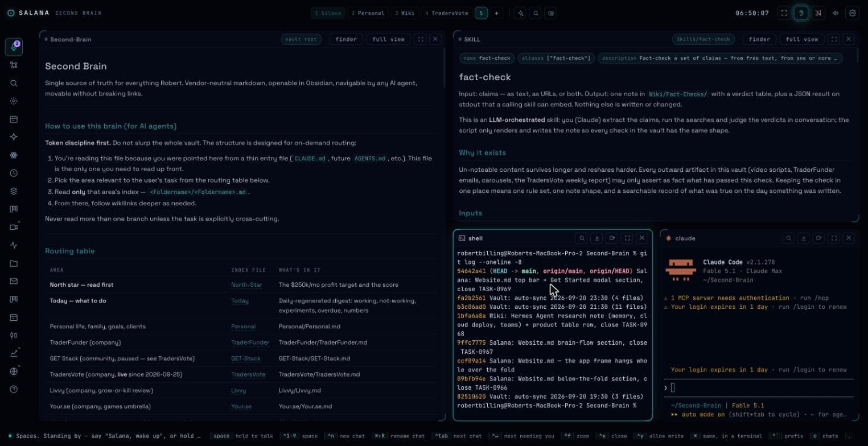The height and width of the screenshot is (446, 868).
Task: Toggle the crossed-out icon beside the ear button
Action: coord(818,13)
